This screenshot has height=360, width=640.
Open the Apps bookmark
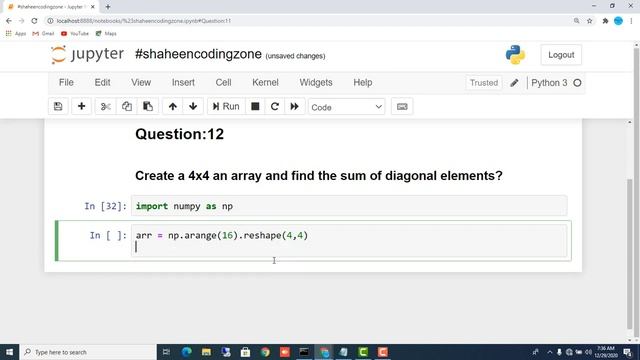point(16,33)
